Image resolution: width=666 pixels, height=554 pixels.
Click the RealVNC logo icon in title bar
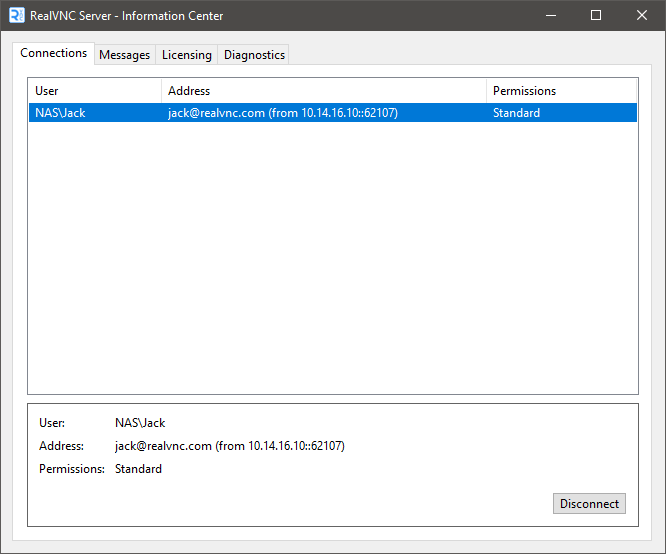[17, 15]
